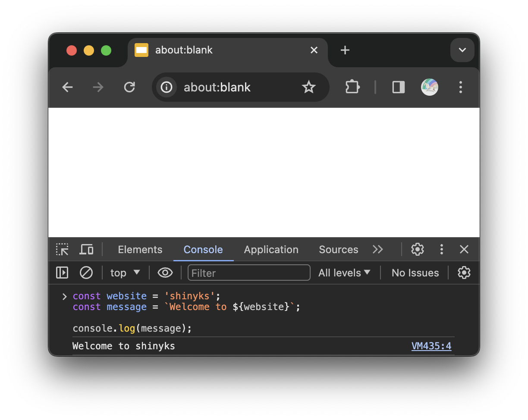This screenshot has height=420, width=528.
Task: Expand the tab search dropdown
Action: point(462,50)
